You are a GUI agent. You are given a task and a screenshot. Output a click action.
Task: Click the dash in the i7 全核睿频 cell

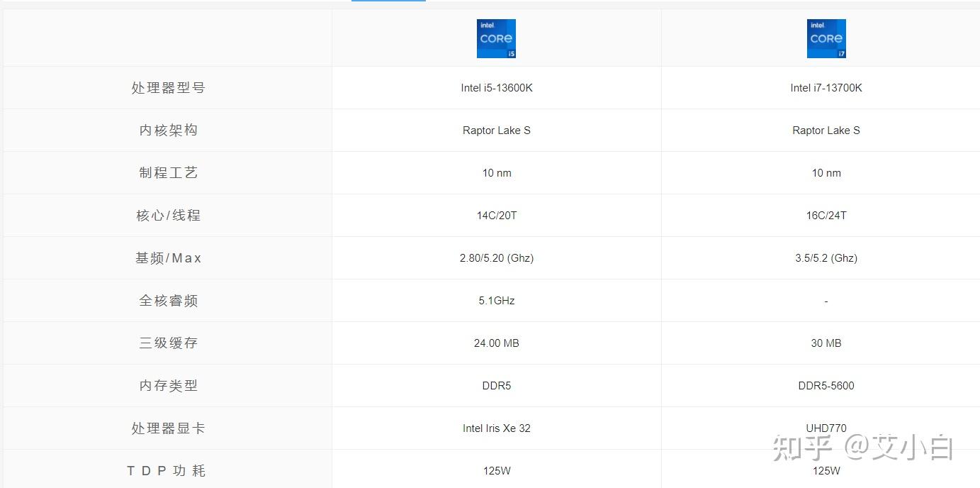(826, 301)
